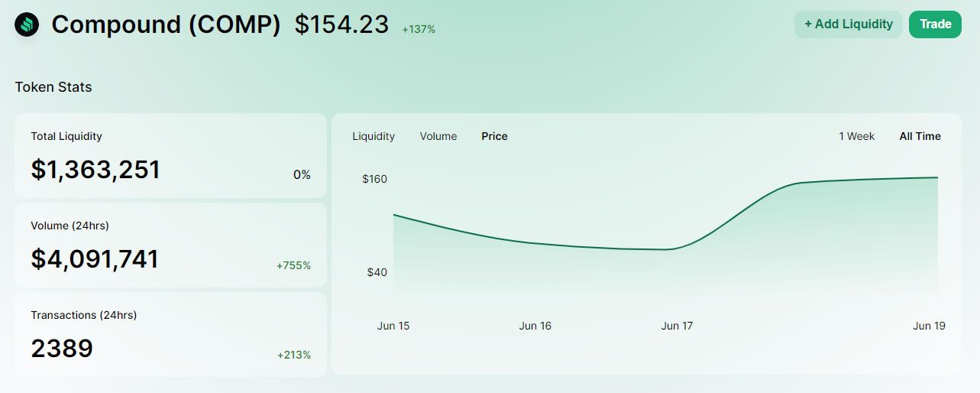Set chart range to 1 Week

tap(857, 136)
